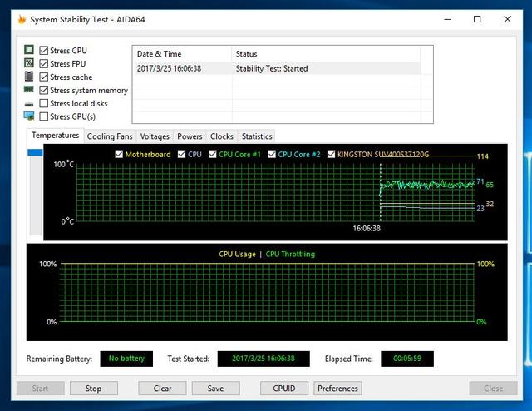Click the GPU monitor icon
This screenshot has width=532, height=411.
pyautogui.click(x=29, y=116)
